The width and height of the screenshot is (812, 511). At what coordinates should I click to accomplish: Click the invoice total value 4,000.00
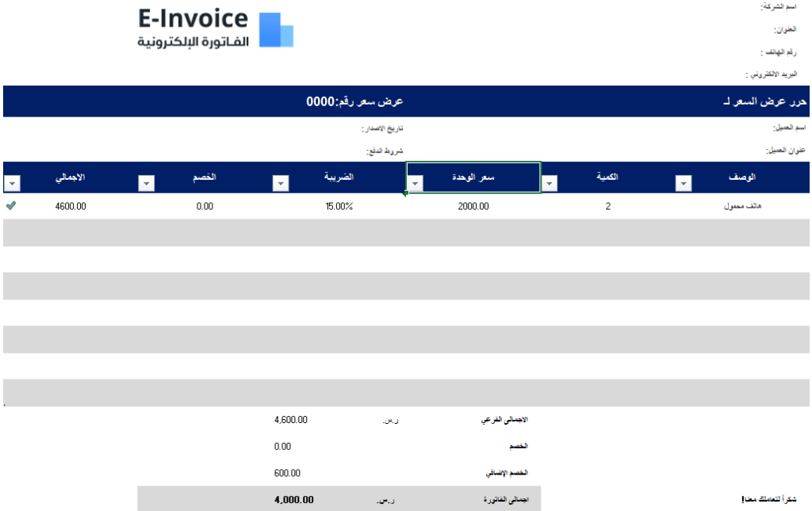pyautogui.click(x=293, y=500)
